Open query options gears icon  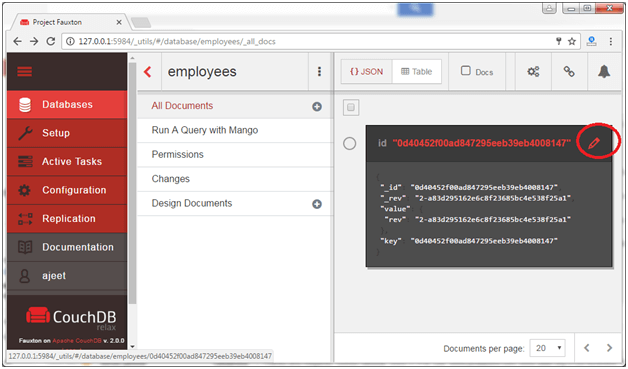(x=533, y=72)
